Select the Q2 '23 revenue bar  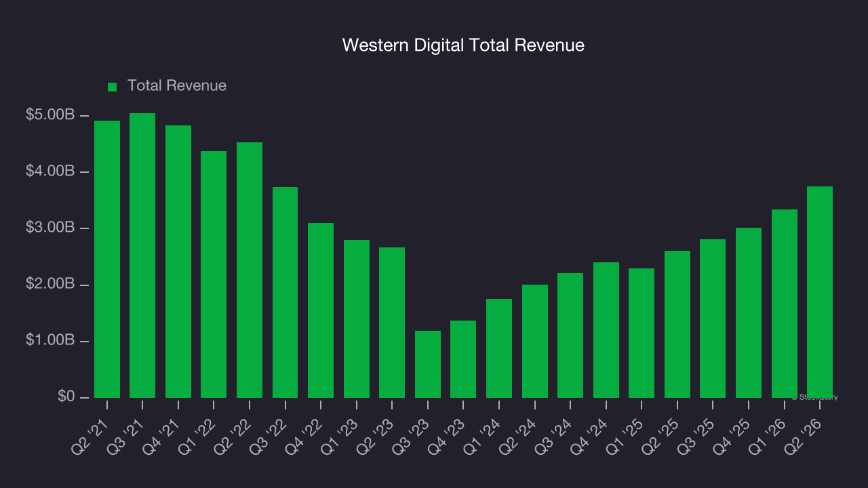click(392, 323)
